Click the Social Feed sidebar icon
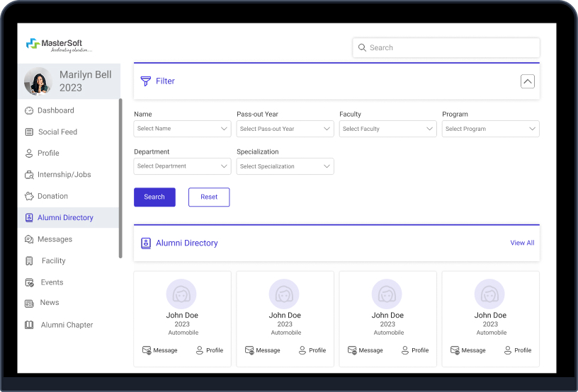Image resolution: width=578 pixels, height=392 pixels. coord(29,132)
